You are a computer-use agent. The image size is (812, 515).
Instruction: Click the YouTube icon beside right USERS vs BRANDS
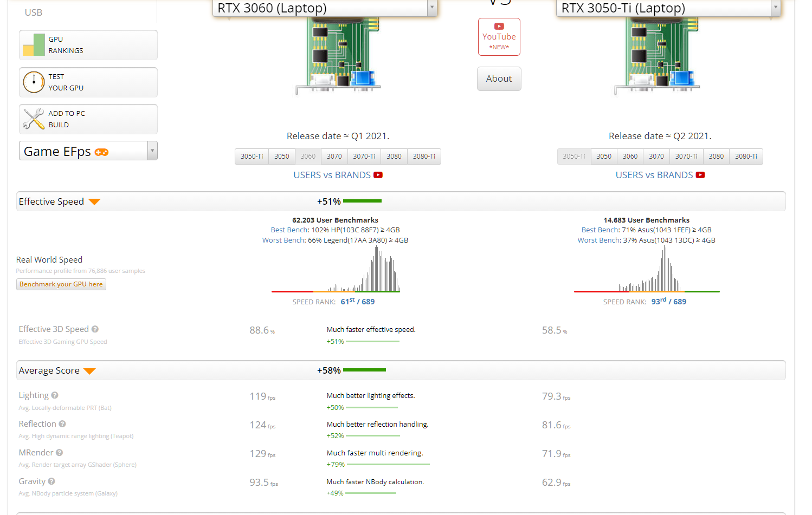700,175
